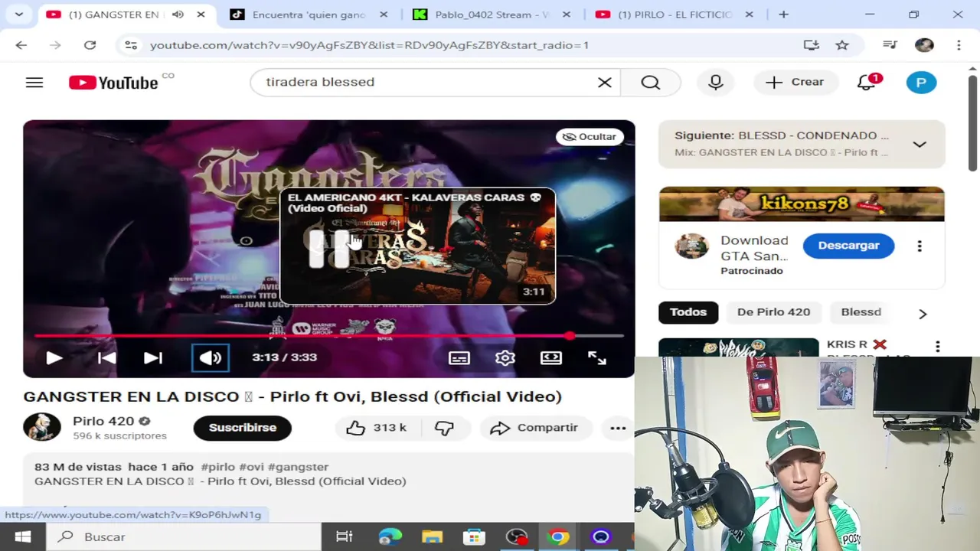Image resolution: width=980 pixels, height=551 pixels.
Task: Go to YouTube home via logo
Action: click(x=113, y=83)
